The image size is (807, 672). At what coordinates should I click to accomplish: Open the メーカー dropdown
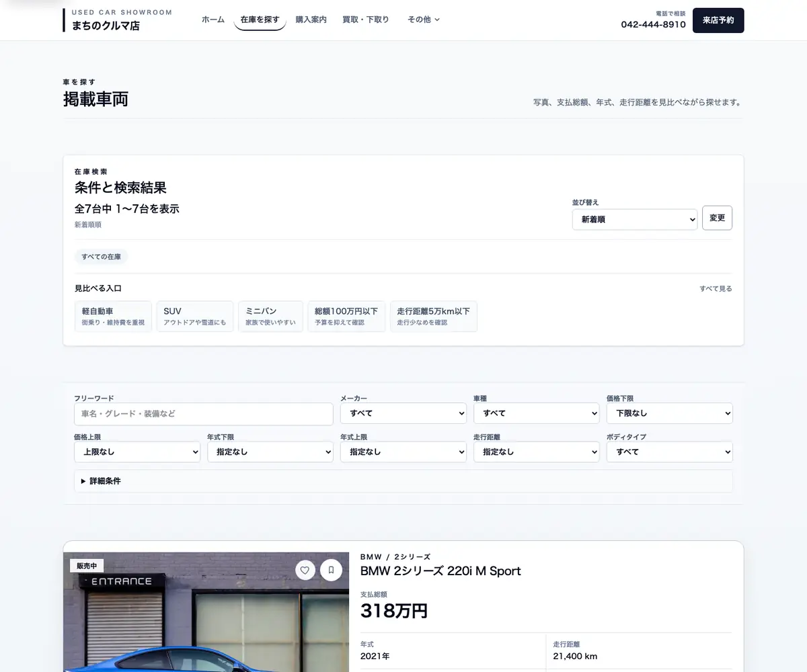403,413
